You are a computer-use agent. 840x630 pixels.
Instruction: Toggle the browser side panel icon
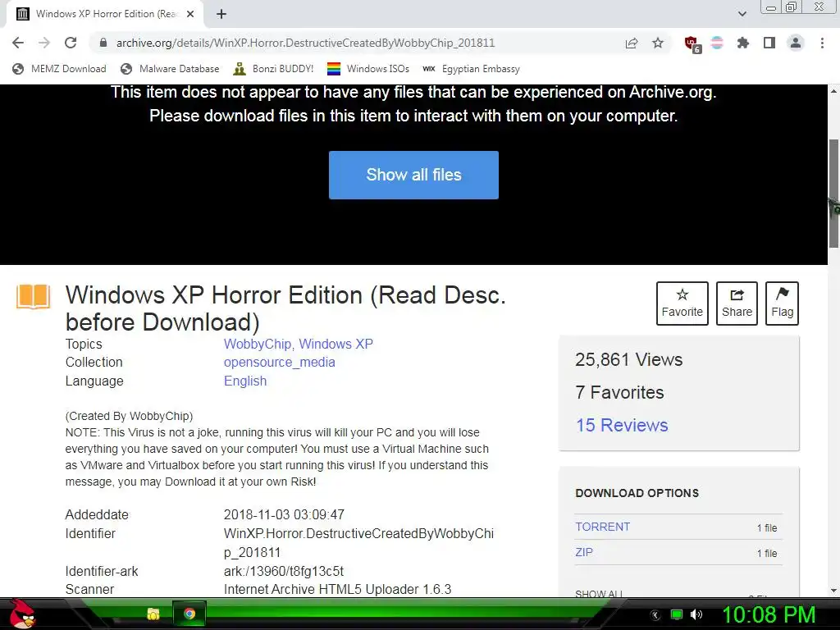pos(769,43)
